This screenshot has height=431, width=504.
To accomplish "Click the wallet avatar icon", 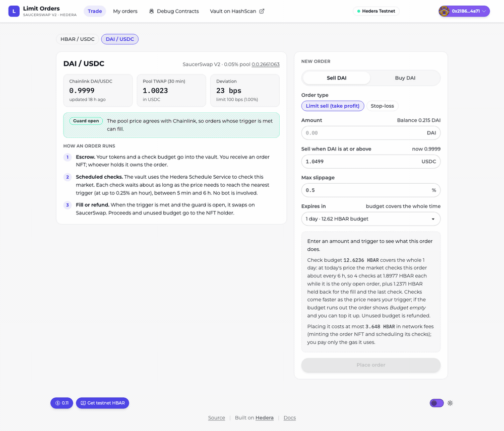I will (444, 11).
